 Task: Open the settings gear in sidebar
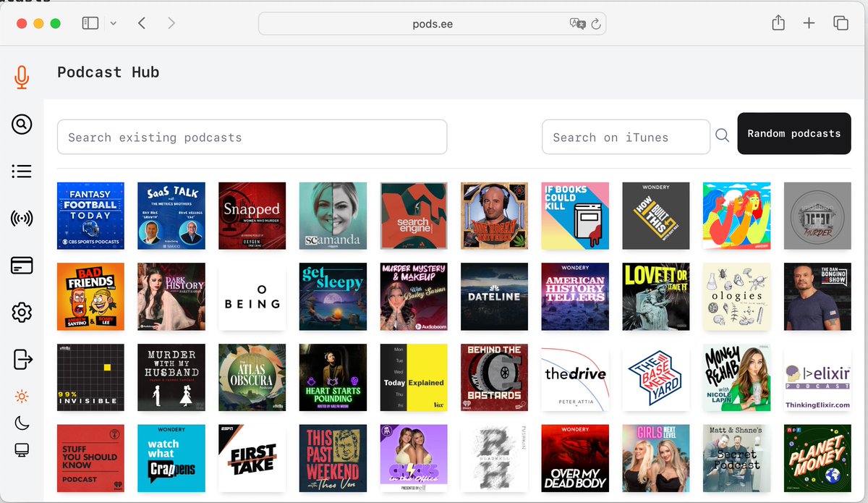pos(22,313)
